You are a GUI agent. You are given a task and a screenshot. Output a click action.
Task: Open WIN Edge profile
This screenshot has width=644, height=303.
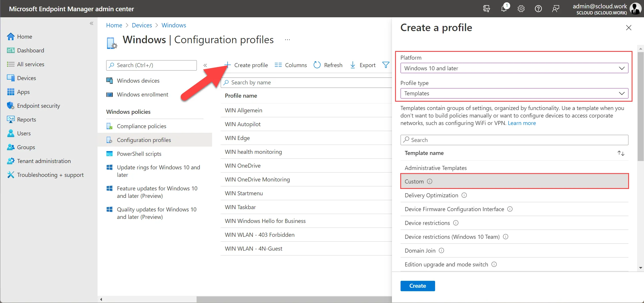coord(237,138)
